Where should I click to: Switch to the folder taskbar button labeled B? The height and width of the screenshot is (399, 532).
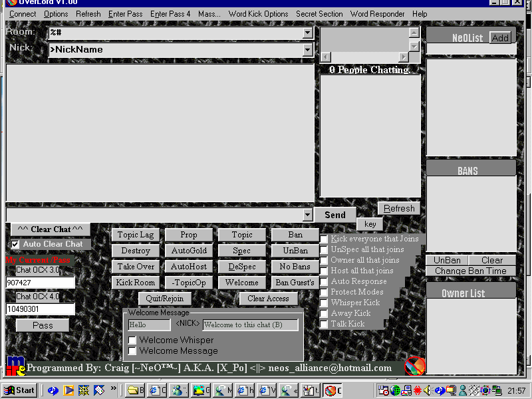coord(136,390)
